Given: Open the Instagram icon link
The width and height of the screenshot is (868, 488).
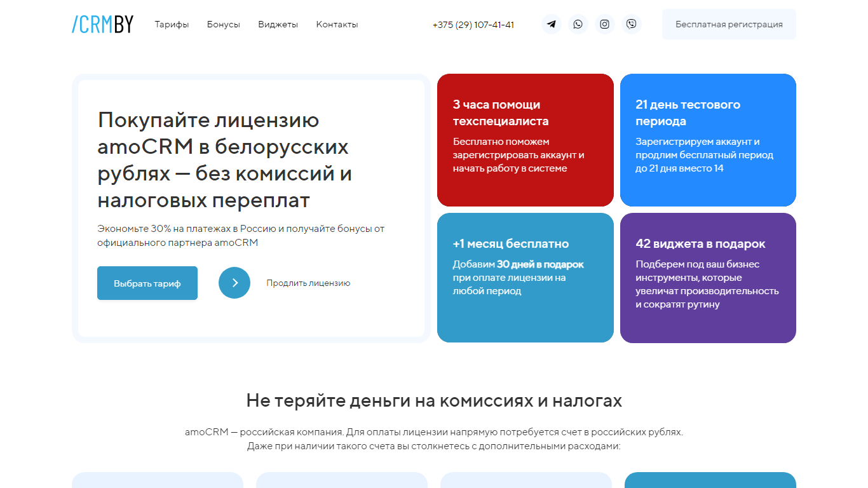Looking at the screenshot, I should coord(605,24).
